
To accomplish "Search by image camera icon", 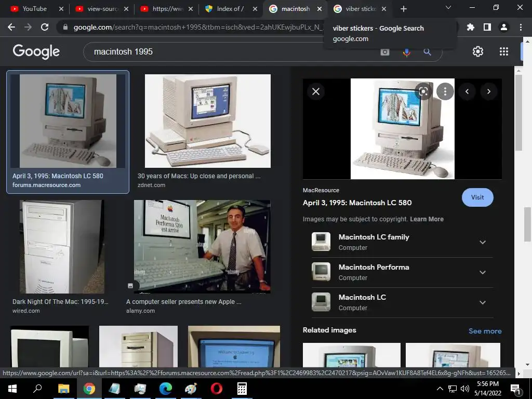I will click(385, 52).
